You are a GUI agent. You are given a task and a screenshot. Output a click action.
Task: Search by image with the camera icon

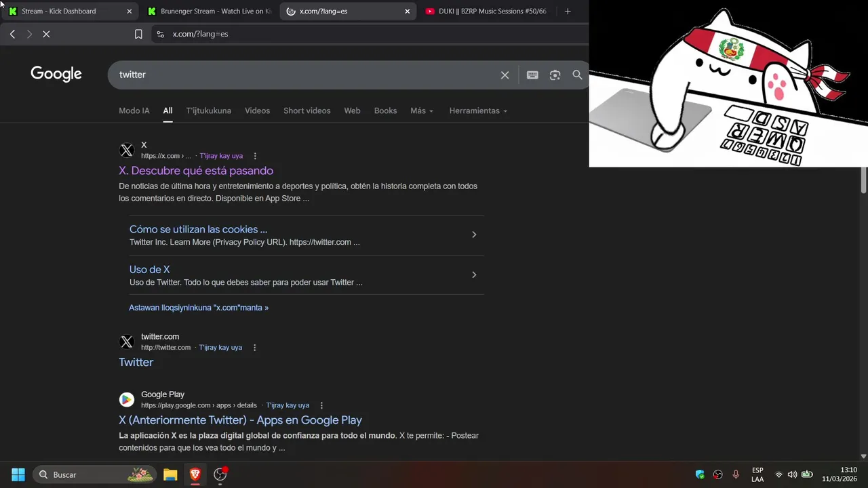pos(555,75)
